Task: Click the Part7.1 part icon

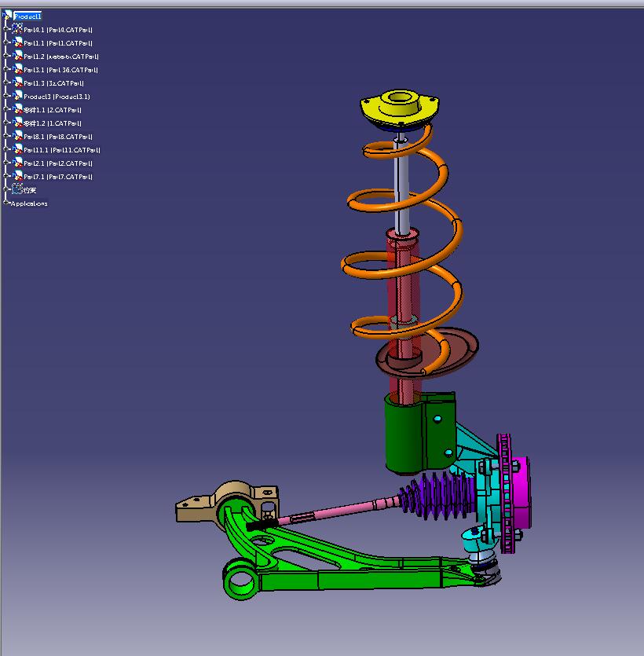Action: pos(17,176)
